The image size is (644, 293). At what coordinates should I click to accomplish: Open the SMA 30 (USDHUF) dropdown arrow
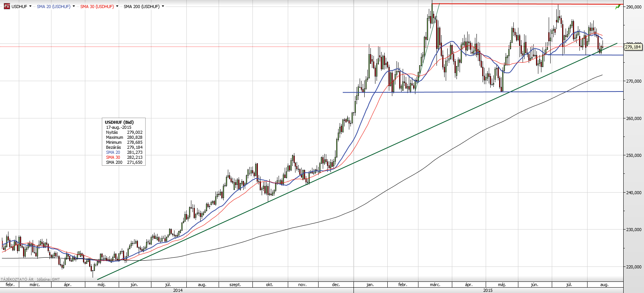tap(117, 7)
